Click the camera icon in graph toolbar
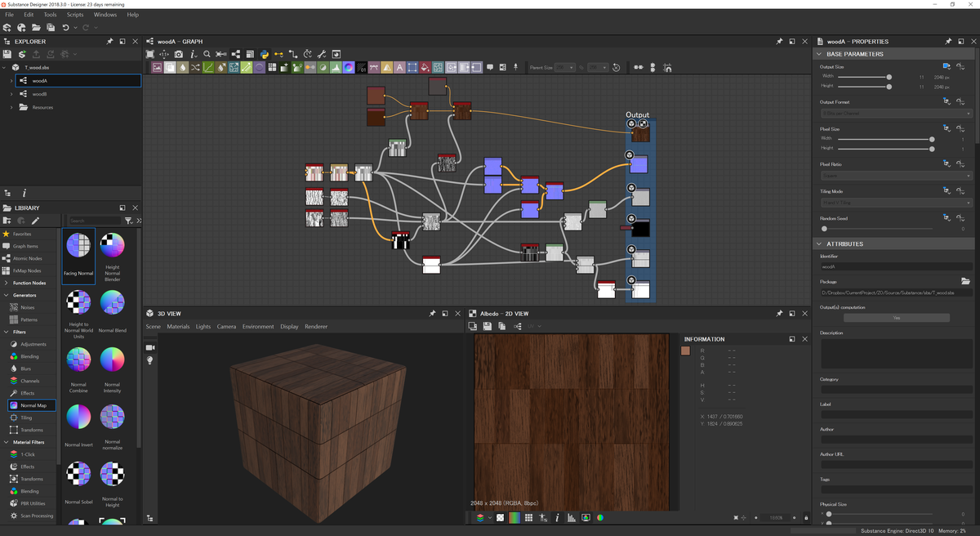The width and height of the screenshot is (980, 536). coord(178,54)
